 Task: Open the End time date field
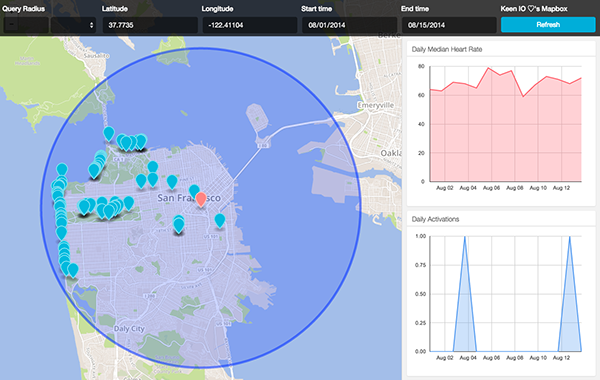(449, 25)
